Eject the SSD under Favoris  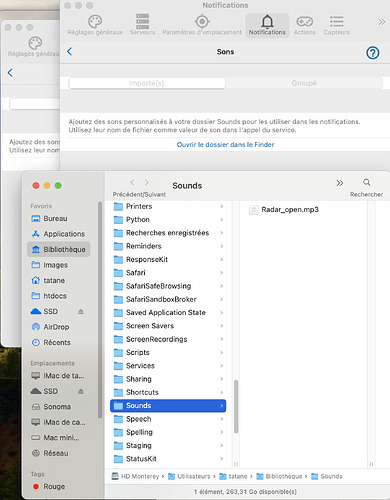pyautogui.click(x=81, y=311)
